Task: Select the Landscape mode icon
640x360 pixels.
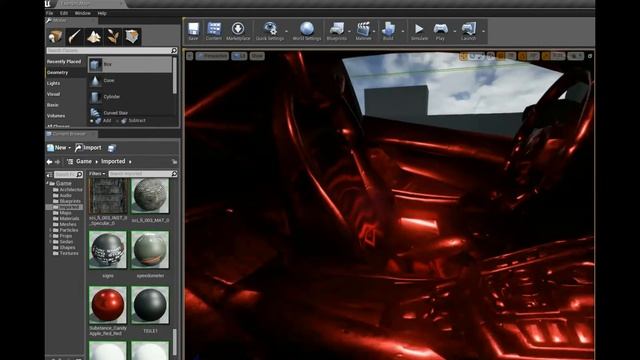Action: 94,37
